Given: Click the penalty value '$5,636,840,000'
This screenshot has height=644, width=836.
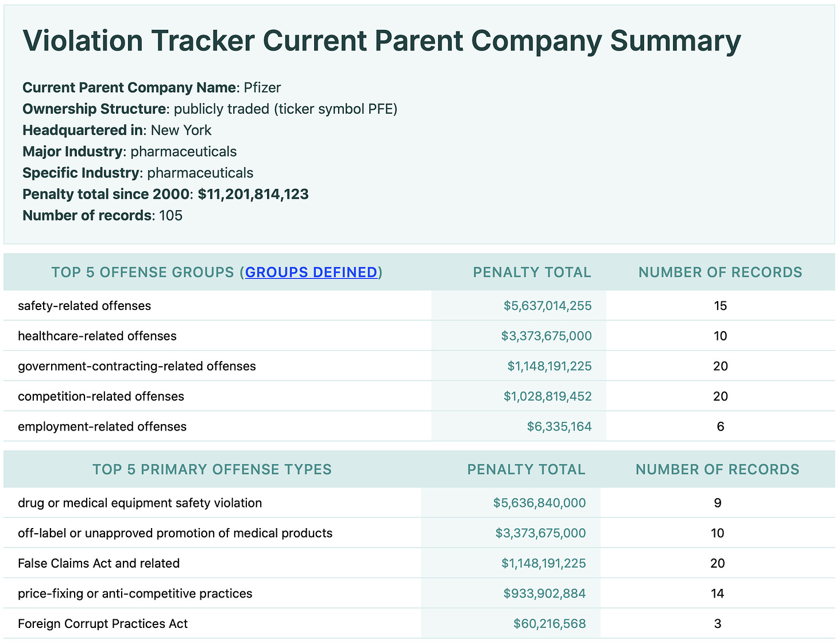Looking at the screenshot, I should 540,503.
